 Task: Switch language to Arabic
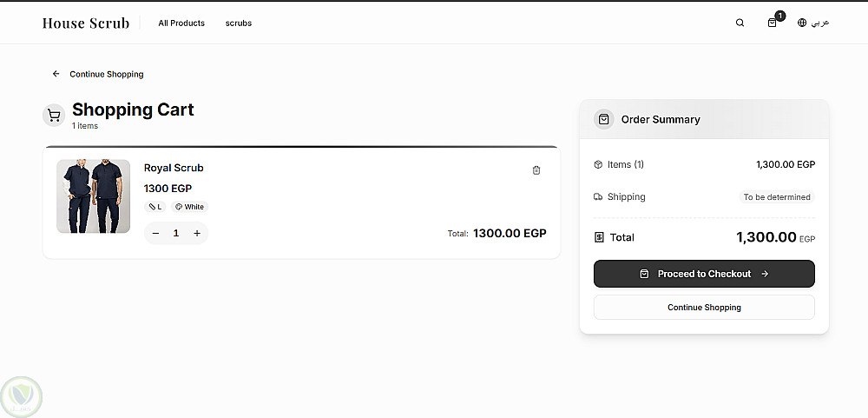click(x=820, y=23)
